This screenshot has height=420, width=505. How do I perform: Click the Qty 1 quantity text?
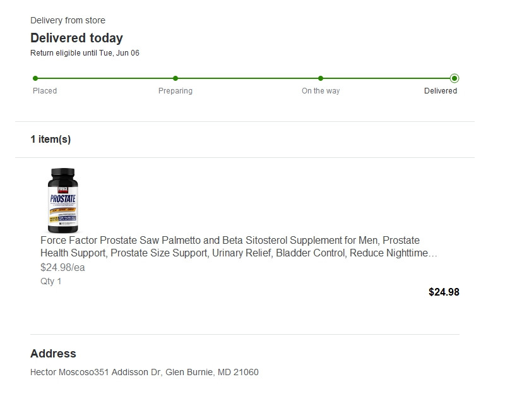coord(51,281)
